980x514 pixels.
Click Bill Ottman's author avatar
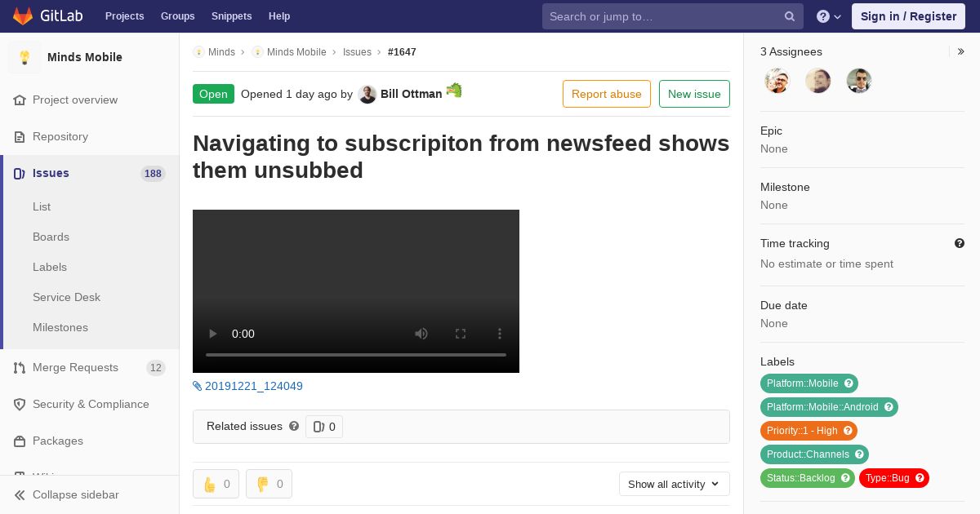click(x=367, y=94)
